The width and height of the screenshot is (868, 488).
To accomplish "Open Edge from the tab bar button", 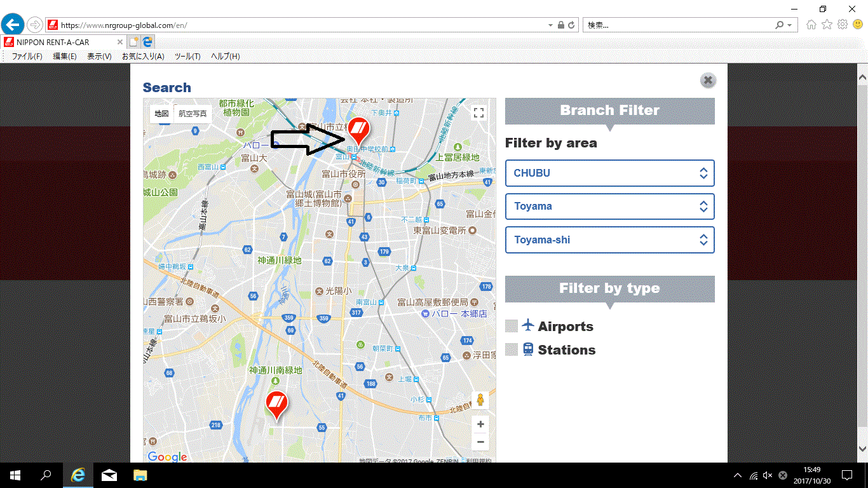I will pos(148,42).
